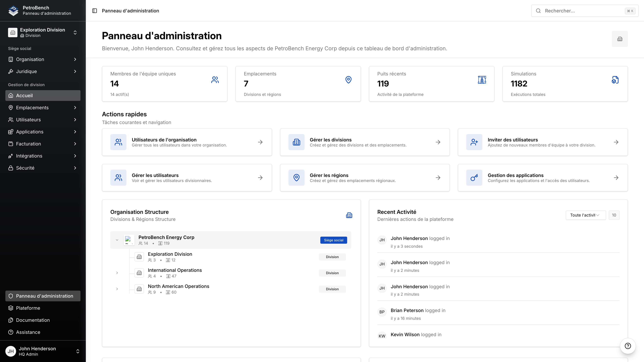Click the building icon beside page title
Viewport: 644px width, 362px height.
tap(620, 39)
